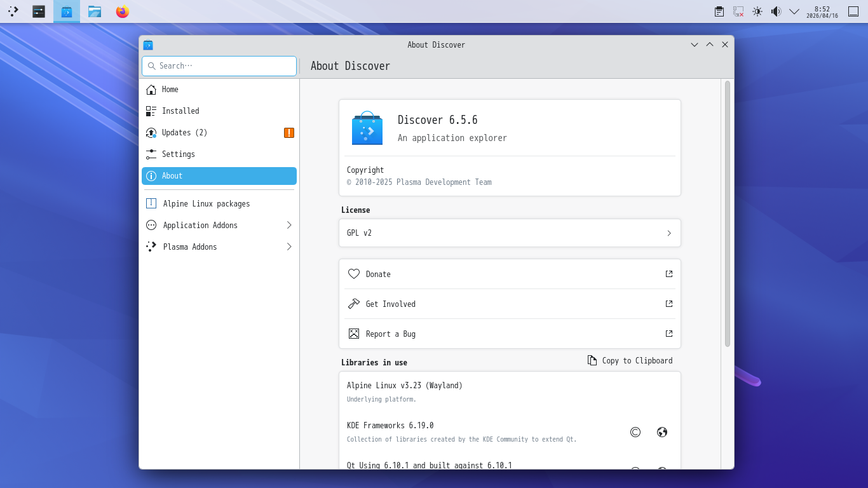Image resolution: width=868 pixels, height=488 pixels.
Task: Click the Alpine Linux packages archive icon
Action: tap(151, 204)
